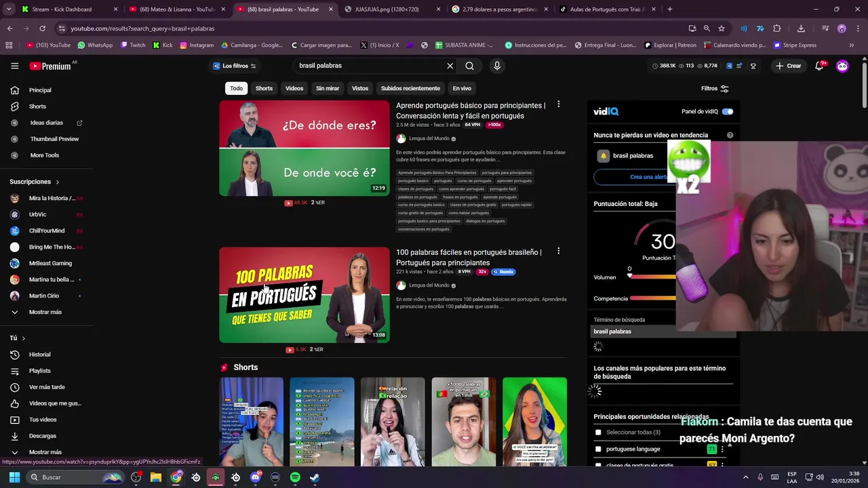Open the Los filtros dropdown
The image size is (868, 488).
[x=235, y=66]
